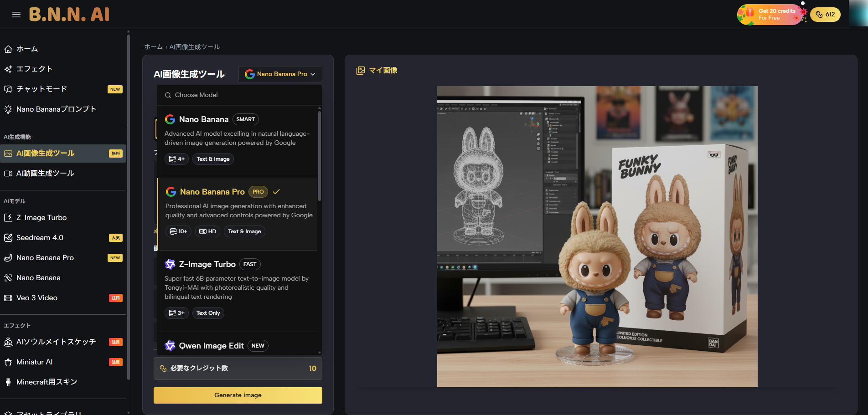Viewport: 868px width, 415px height.
Task: Click the Generate image button
Action: 238,395
